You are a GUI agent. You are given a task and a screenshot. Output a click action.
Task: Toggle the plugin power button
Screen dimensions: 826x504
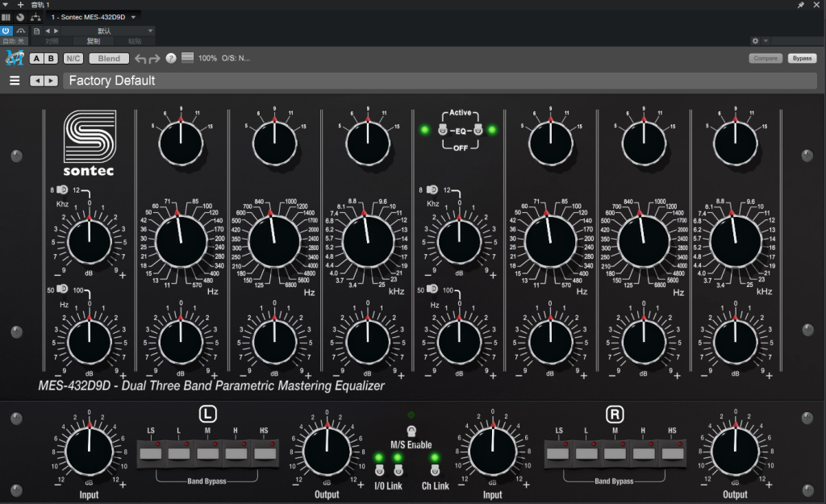click(6, 31)
